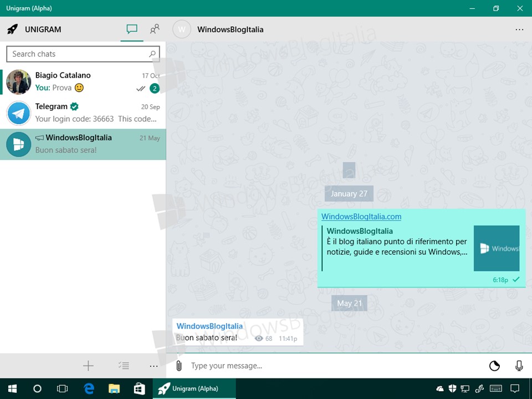Open the WindowsBlogItalia.com link
This screenshot has height=399, width=532.
361,217
